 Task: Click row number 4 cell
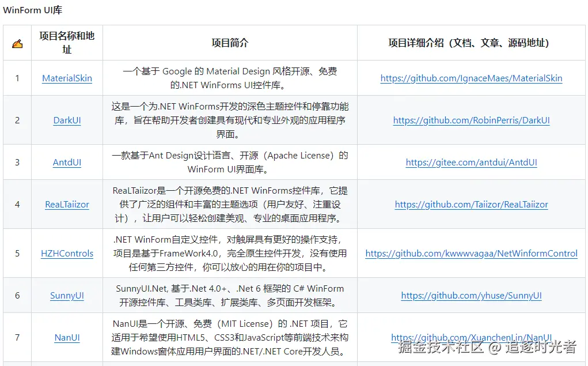pyautogui.click(x=17, y=204)
